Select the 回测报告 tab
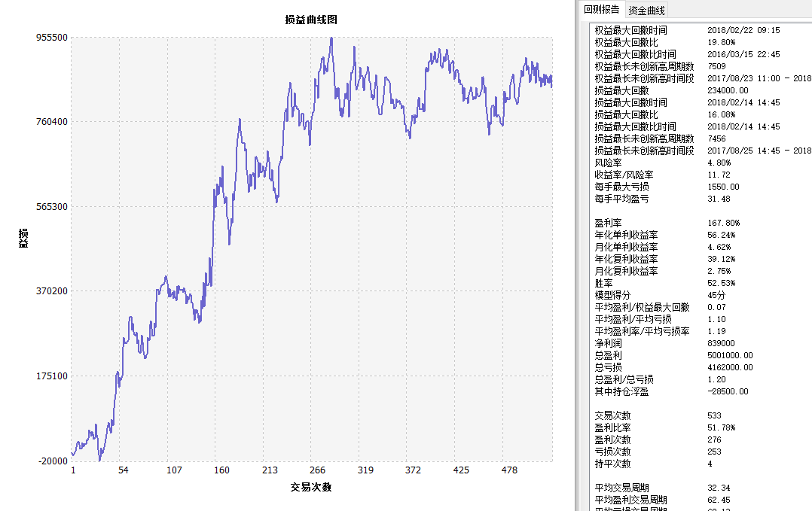This screenshot has width=812, height=511. (x=602, y=10)
